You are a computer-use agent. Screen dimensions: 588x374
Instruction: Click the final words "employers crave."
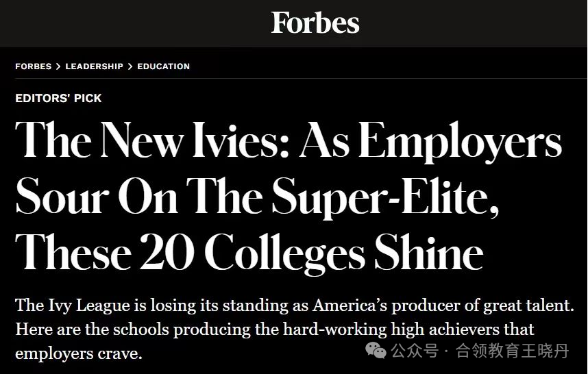[79, 353]
